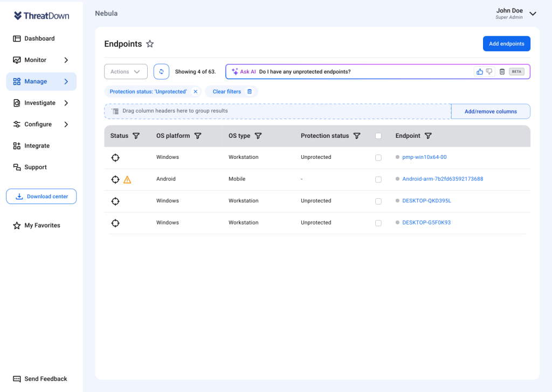This screenshot has width=552, height=392.
Task: Refresh the endpoints list
Action: pyautogui.click(x=161, y=72)
